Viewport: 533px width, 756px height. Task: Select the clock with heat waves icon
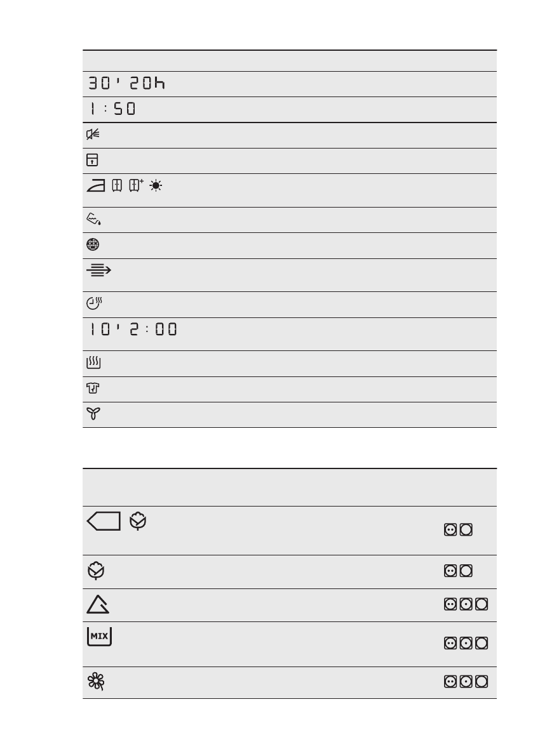click(x=93, y=304)
